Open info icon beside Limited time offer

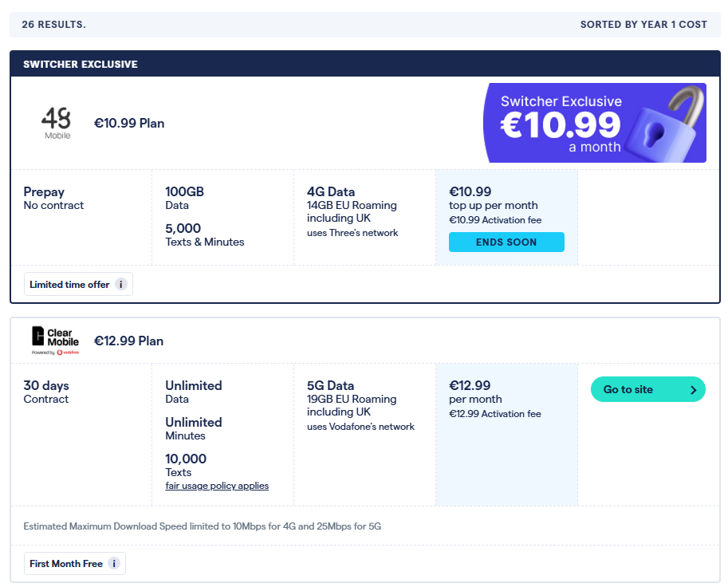pyautogui.click(x=120, y=285)
